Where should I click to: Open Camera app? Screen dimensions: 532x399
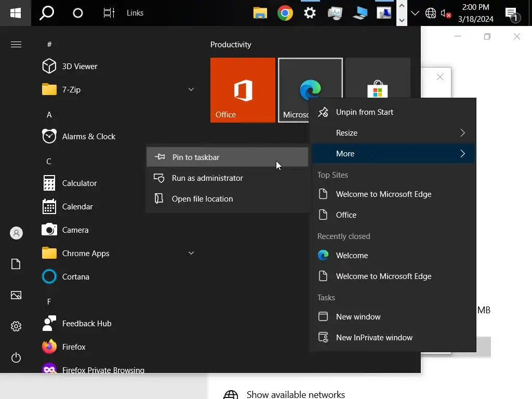[x=119, y=230]
